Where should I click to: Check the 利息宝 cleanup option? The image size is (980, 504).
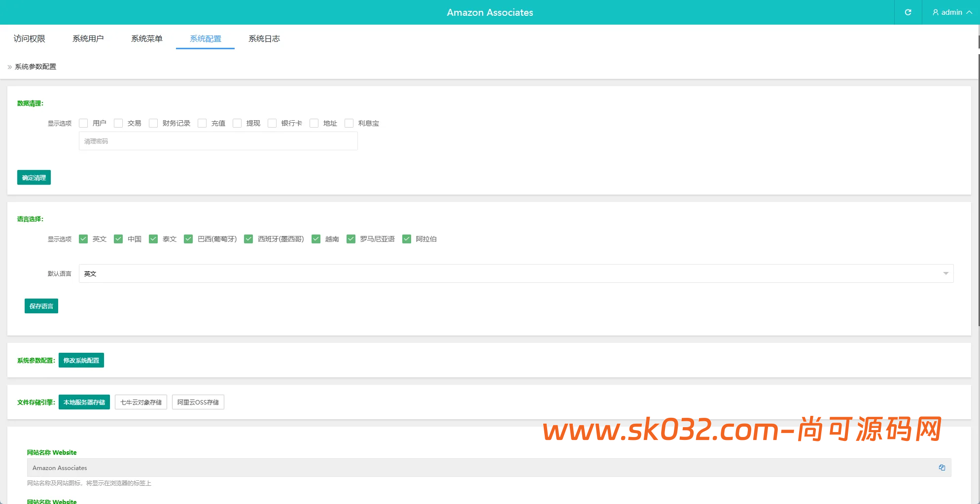pos(349,123)
